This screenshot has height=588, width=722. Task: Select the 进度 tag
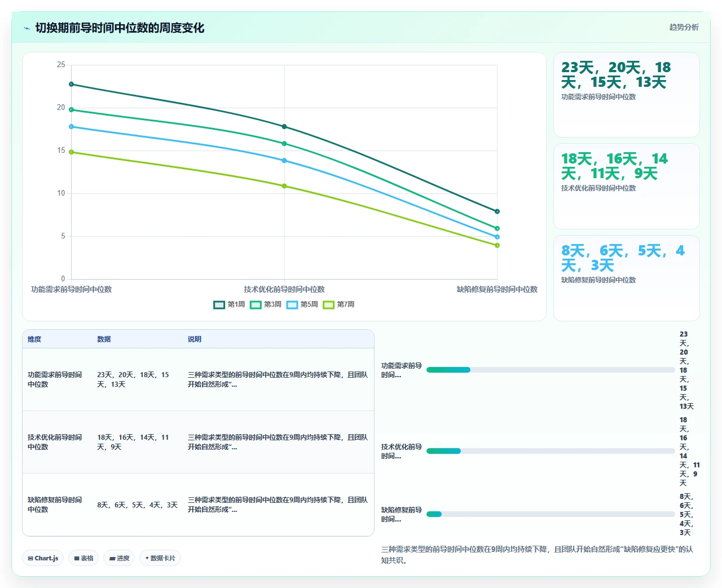click(x=119, y=558)
